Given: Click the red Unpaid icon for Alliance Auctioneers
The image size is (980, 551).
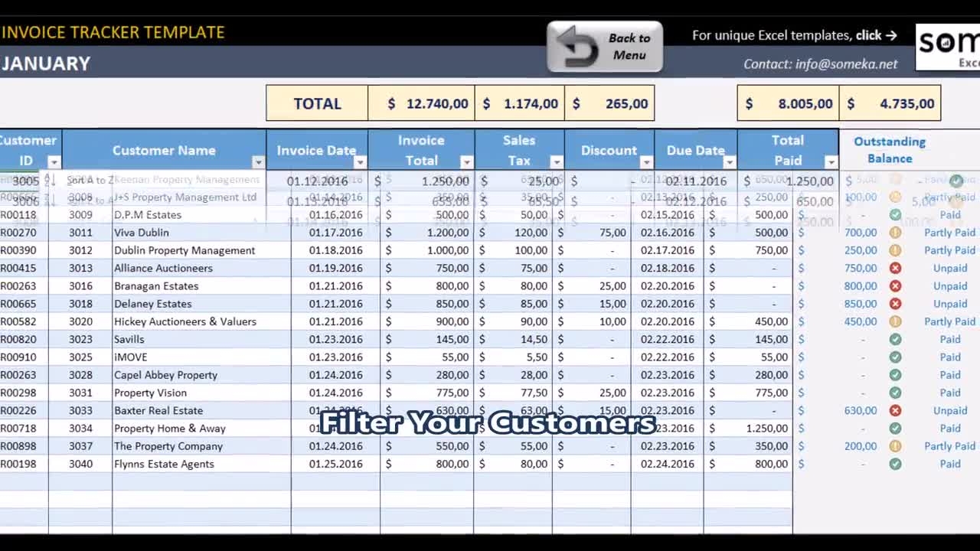Looking at the screenshot, I should tap(895, 268).
